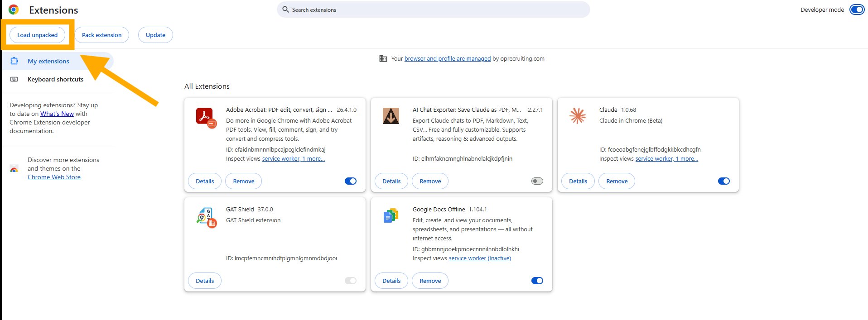This screenshot has height=320, width=868.
Task: Remove the Claude extension
Action: click(617, 181)
